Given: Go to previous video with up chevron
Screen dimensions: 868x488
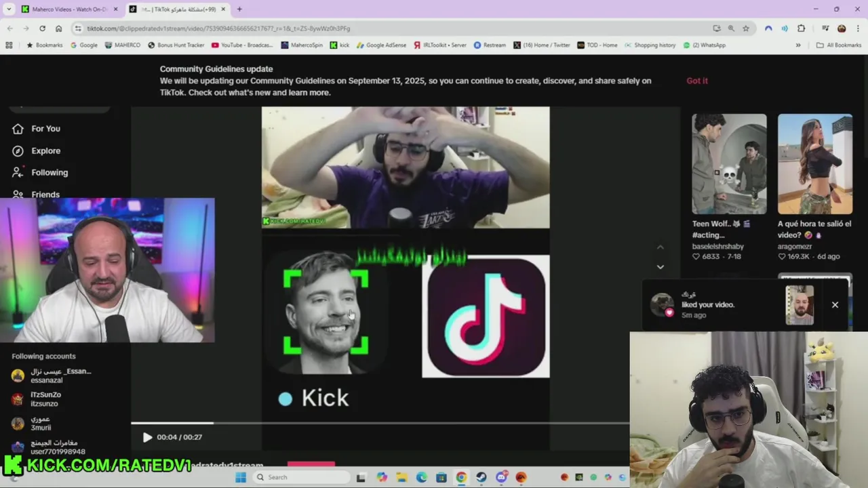Looking at the screenshot, I should [x=660, y=247].
